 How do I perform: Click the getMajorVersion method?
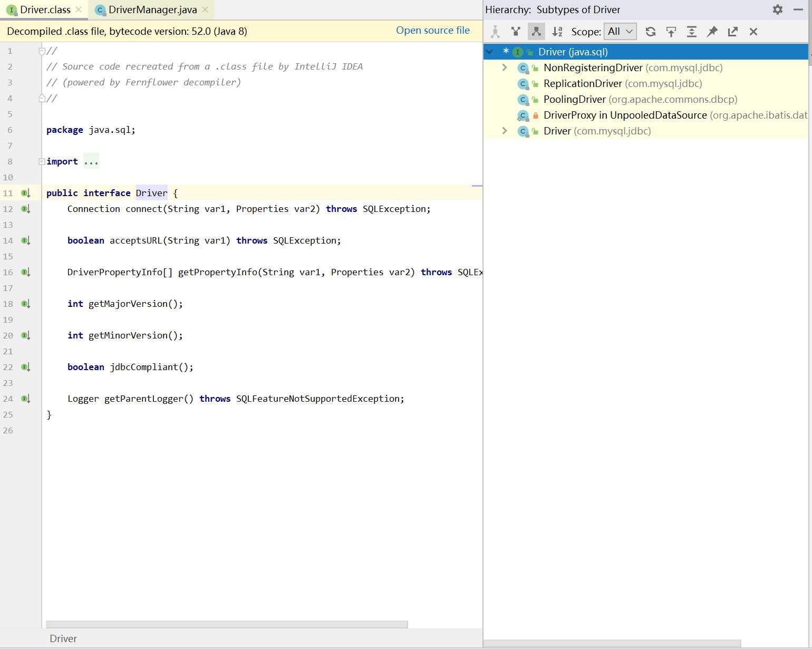click(128, 304)
